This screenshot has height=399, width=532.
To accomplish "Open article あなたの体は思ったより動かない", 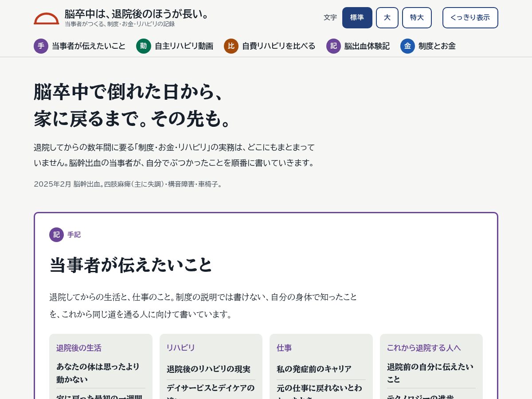I will pos(101,373).
